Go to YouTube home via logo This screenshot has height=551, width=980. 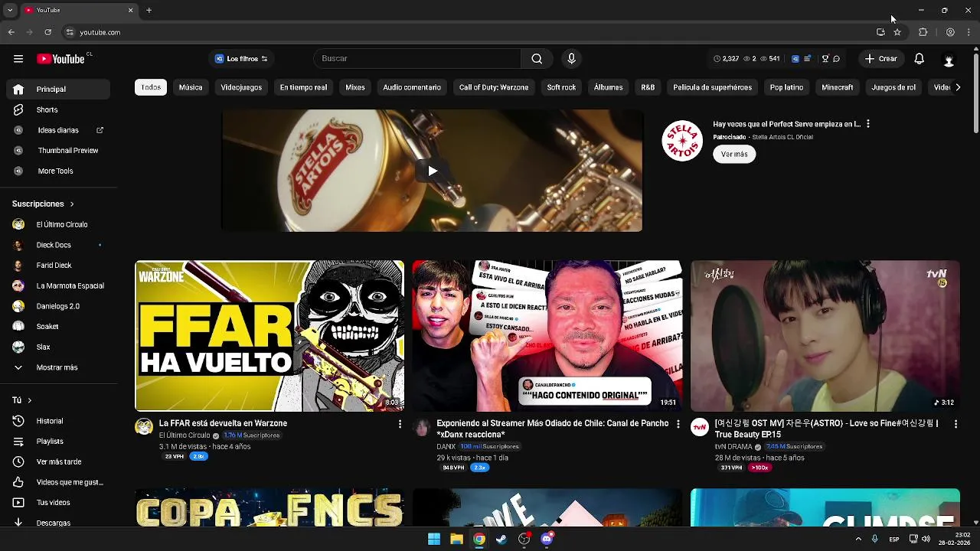pyautogui.click(x=60, y=59)
